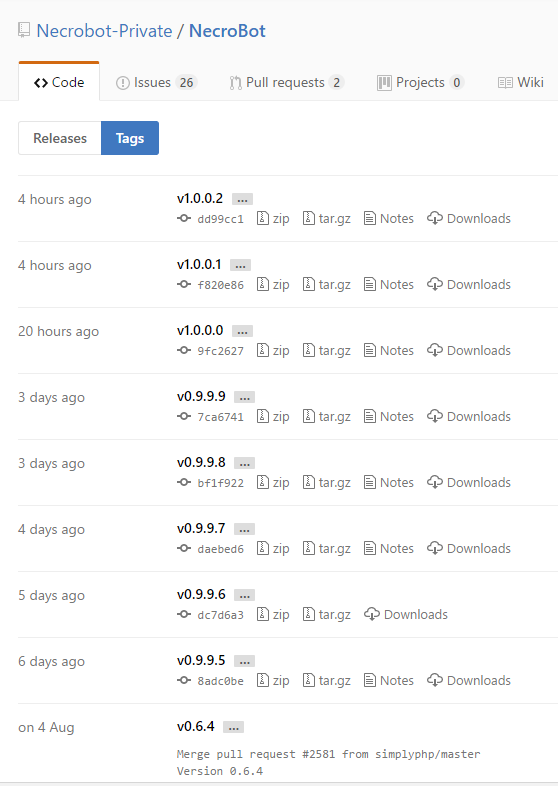The width and height of the screenshot is (558, 786).
Task: Open Downloads for tag v0.9.9.8
Action: tap(469, 482)
